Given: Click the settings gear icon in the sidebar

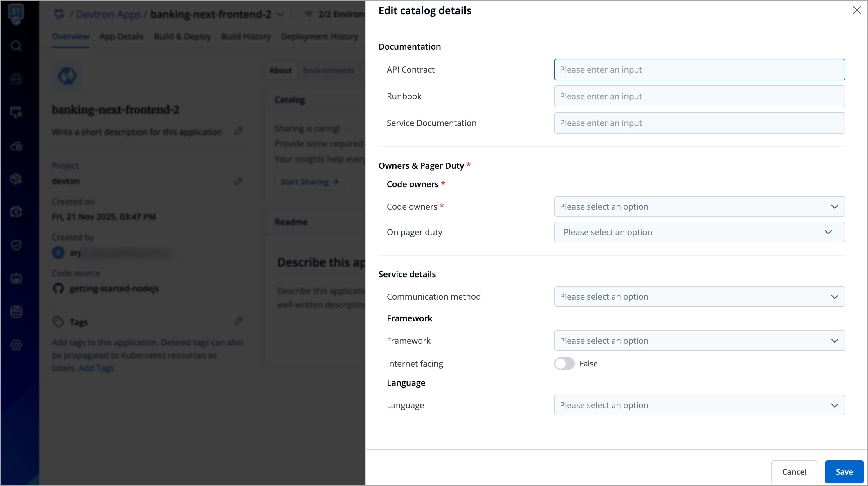Looking at the screenshot, I should click(16, 345).
